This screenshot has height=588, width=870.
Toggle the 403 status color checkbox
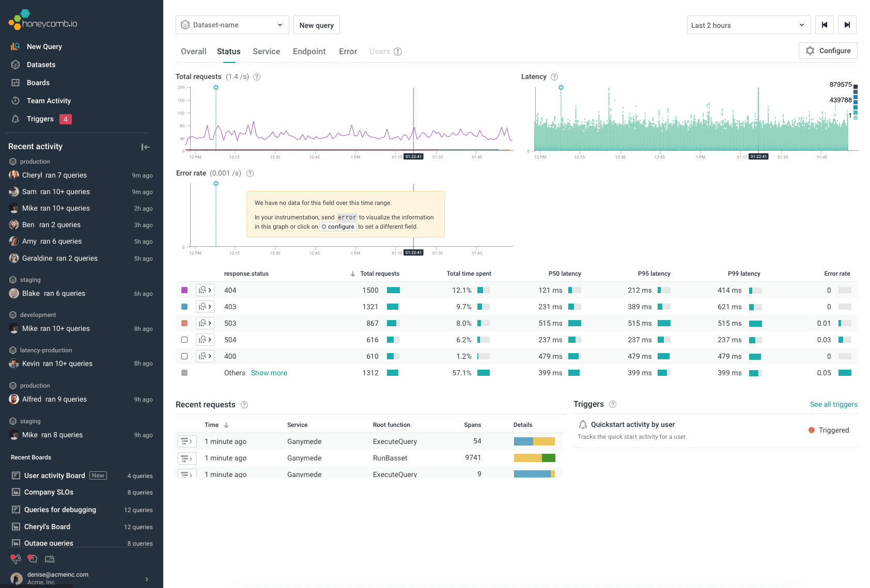184,307
